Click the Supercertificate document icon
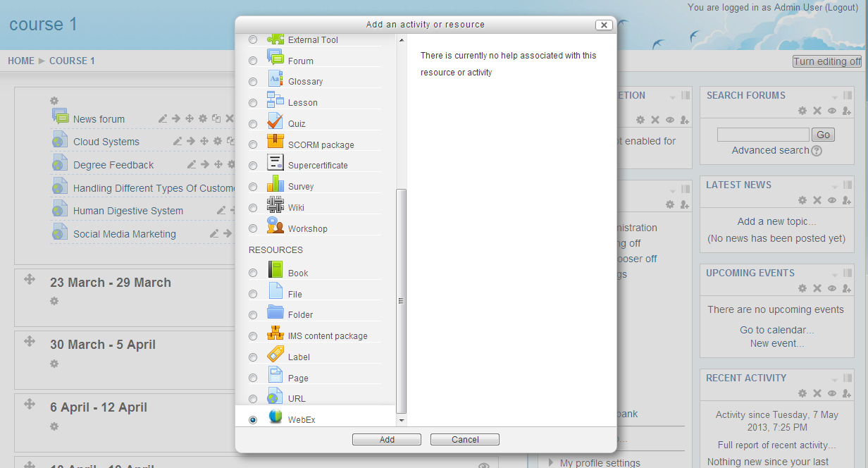 (x=275, y=163)
